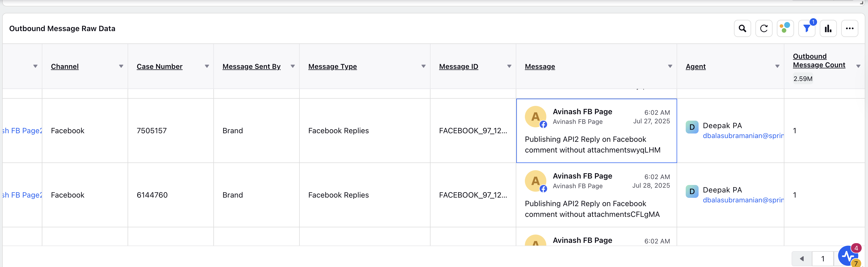Viewport: 868px width, 267px height.
Task: Open the three-dot more options menu
Action: pyautogui.click(x=850, y=29)
